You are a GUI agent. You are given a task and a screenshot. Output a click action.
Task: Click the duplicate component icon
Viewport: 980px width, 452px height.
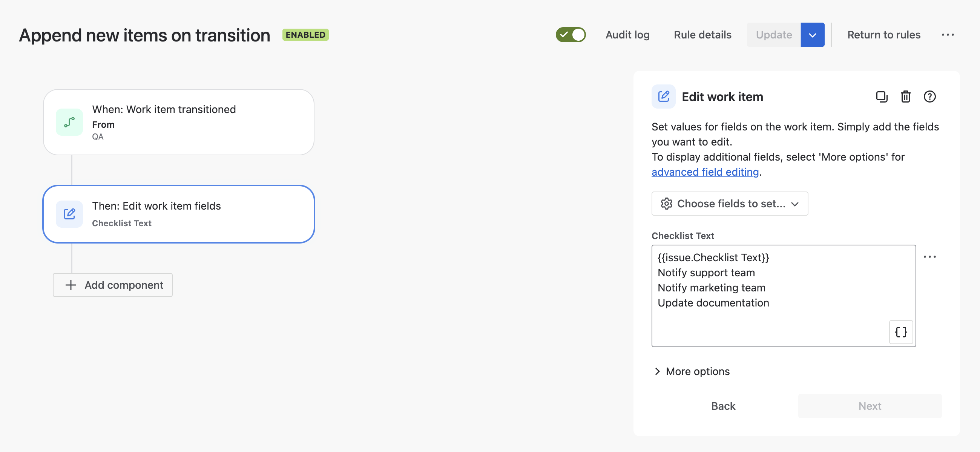point(882,97)
